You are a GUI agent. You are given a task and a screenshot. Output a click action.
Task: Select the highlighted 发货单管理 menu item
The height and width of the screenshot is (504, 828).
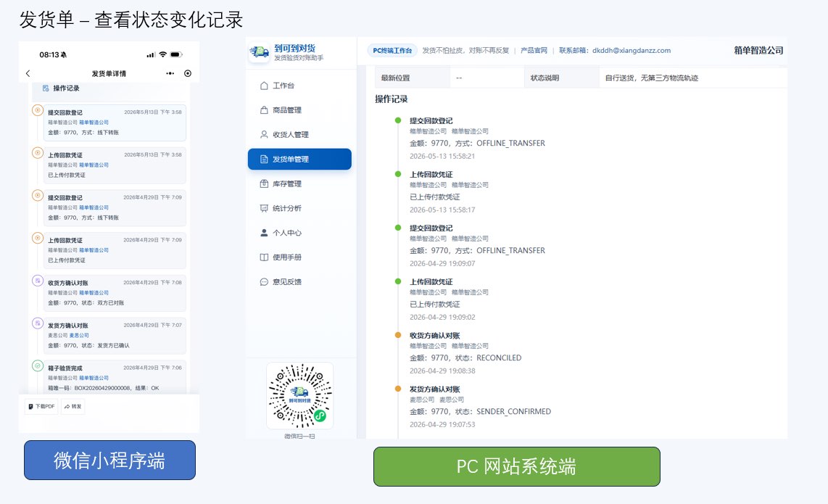click(299, 159)
